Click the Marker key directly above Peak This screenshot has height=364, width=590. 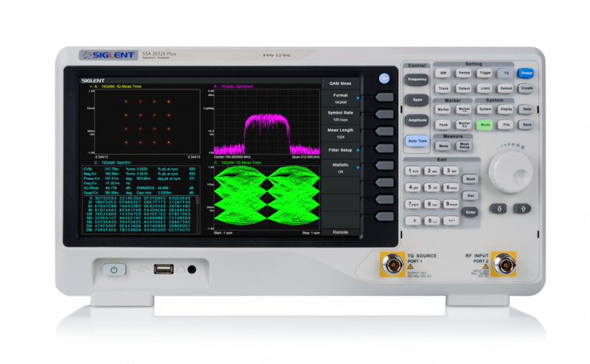pos(443,110)
